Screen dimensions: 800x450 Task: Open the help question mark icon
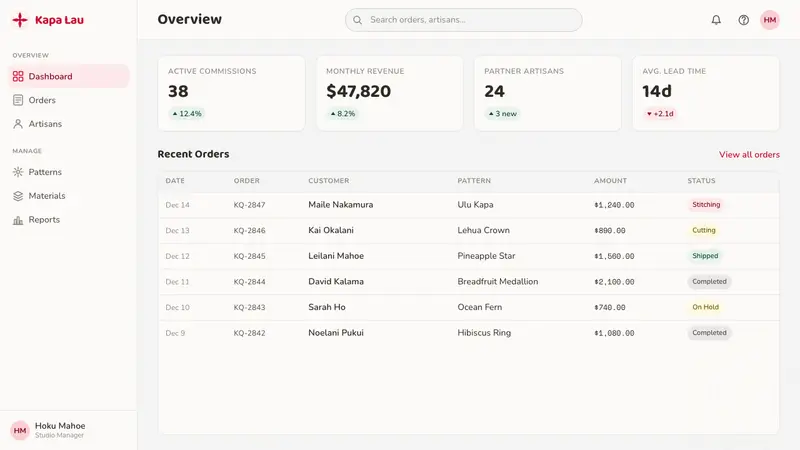743,20
